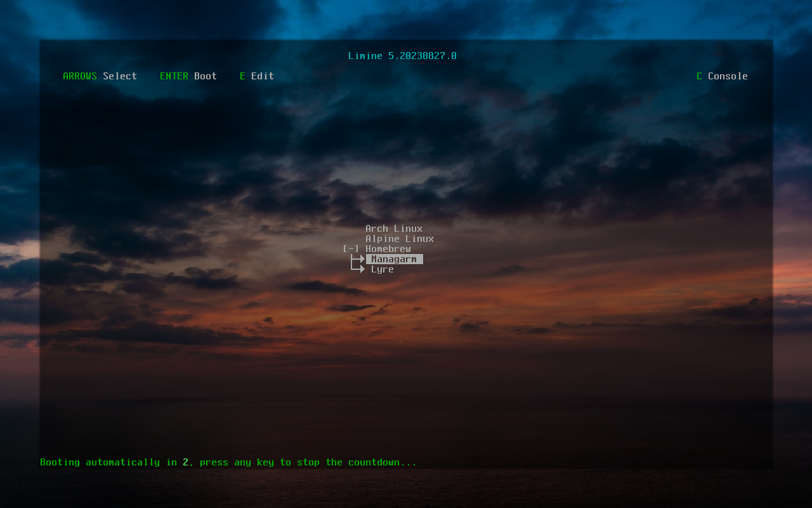Choose the Lyre boot entry
The height and width of the screenshot is (508, 812).
click(x=382, y=269)
